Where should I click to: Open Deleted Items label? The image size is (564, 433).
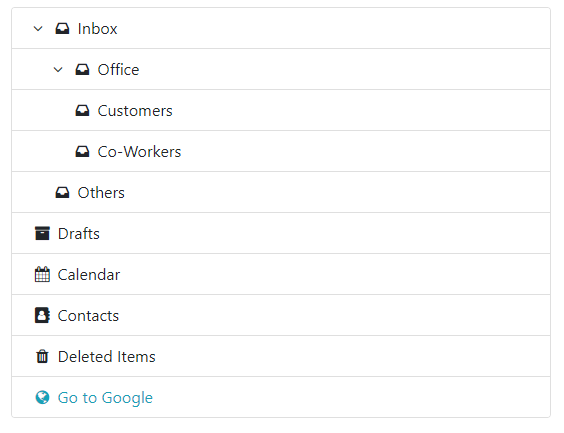click(x=106, y=357)
